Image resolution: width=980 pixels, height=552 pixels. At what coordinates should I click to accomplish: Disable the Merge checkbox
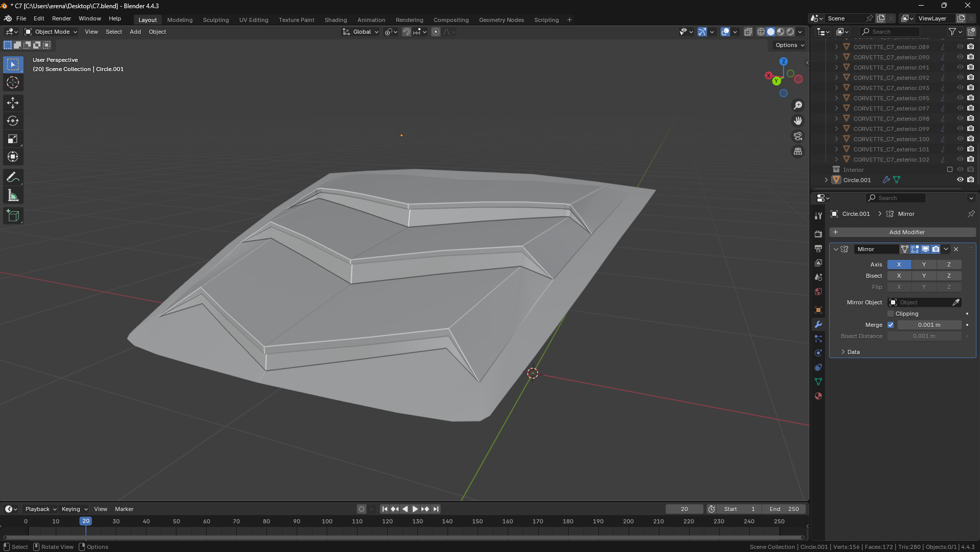coord(890,325)
